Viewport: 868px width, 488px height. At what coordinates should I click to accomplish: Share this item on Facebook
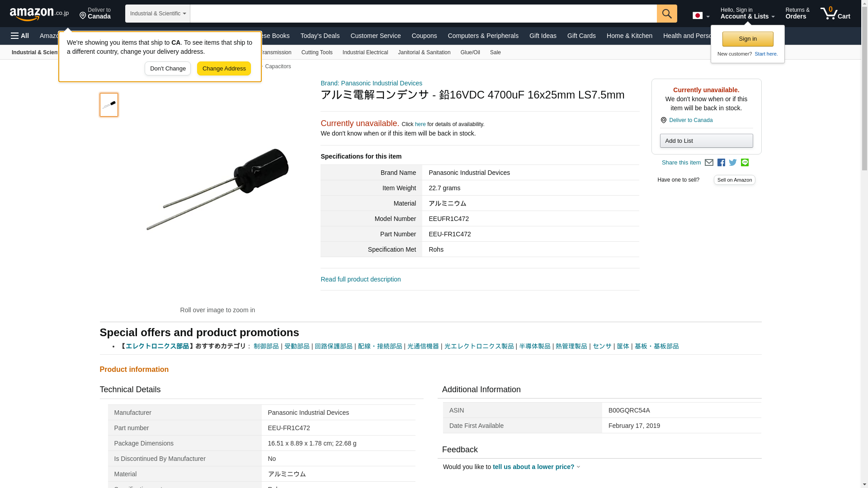[721, 163]
